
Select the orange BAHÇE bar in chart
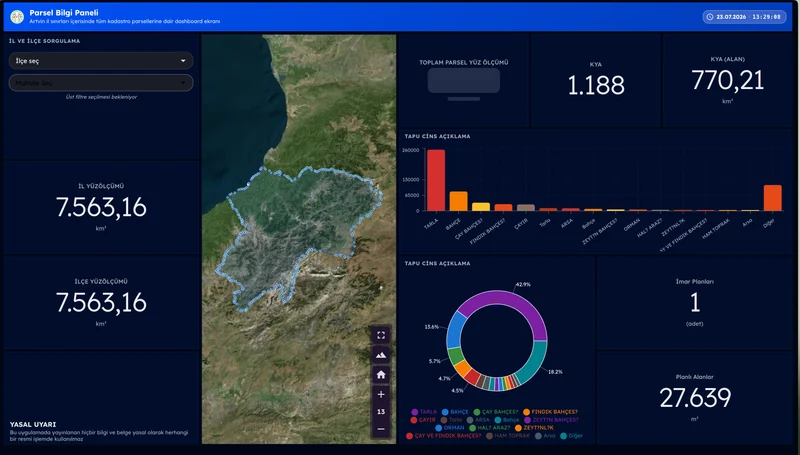coord(458,201)
